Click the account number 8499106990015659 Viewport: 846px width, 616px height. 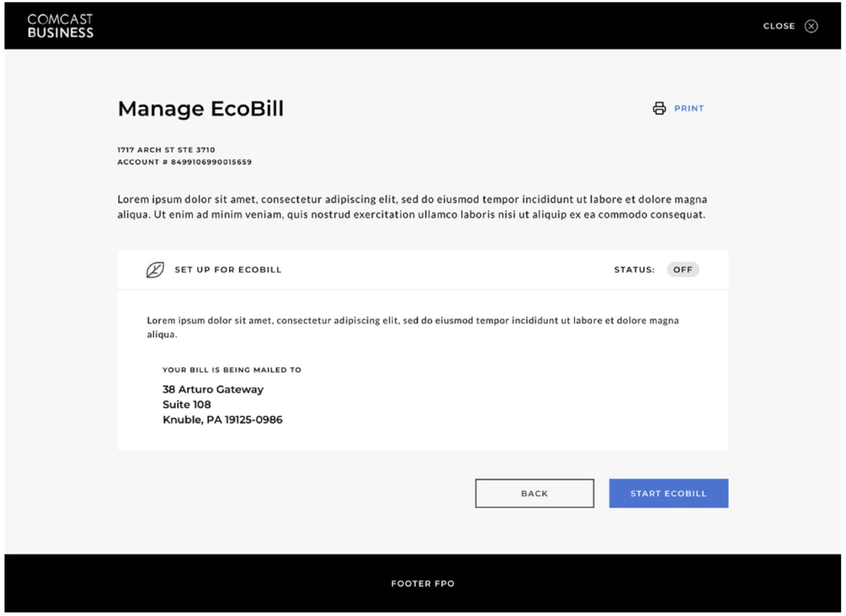point(211,162)
